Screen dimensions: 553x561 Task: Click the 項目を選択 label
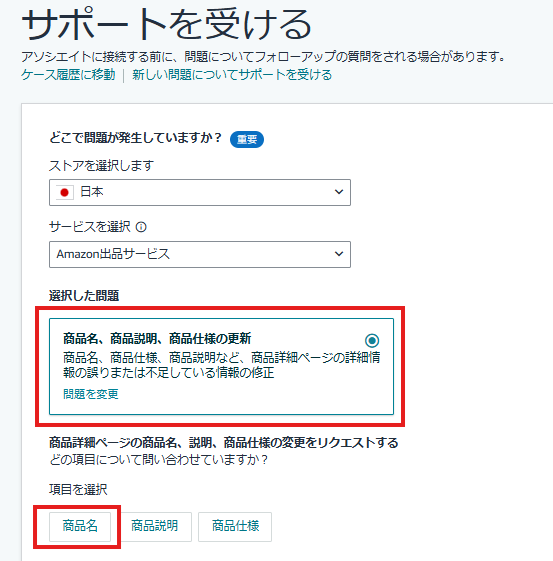coord(78,489)
